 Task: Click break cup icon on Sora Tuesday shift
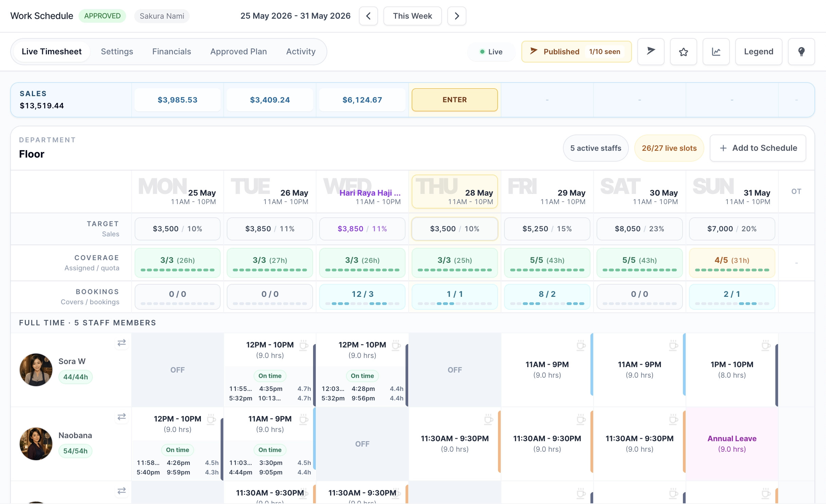click(x=304, y=345)
